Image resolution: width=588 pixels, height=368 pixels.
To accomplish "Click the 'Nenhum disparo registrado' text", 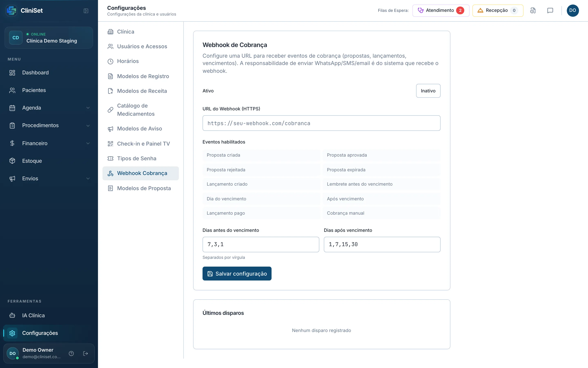I will (x=321, y=330).
